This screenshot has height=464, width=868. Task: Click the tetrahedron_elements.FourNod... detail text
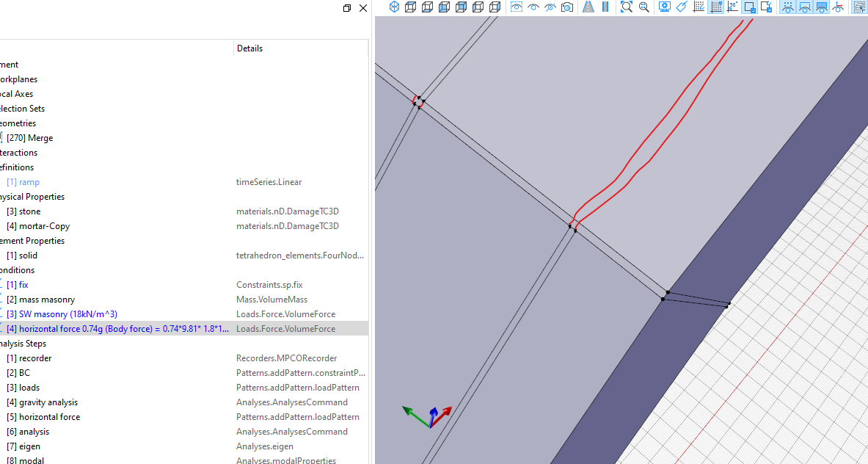[x=300, y=255]
